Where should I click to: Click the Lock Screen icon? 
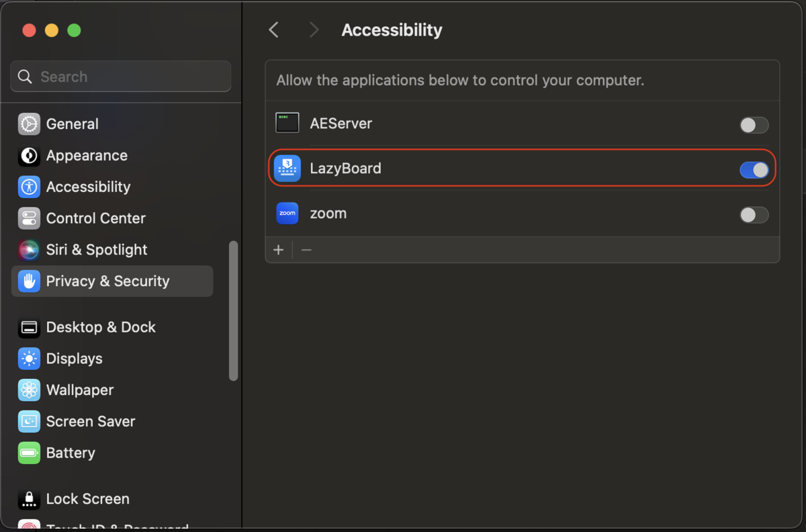click(29, 499)
